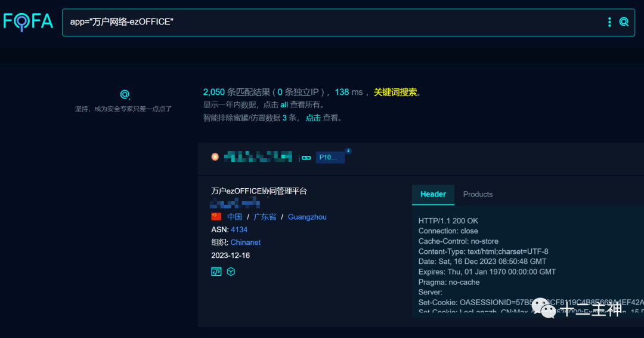Click the 'Cache-Control: no-store' line
The image size is (644, 338).
point(459,241)
